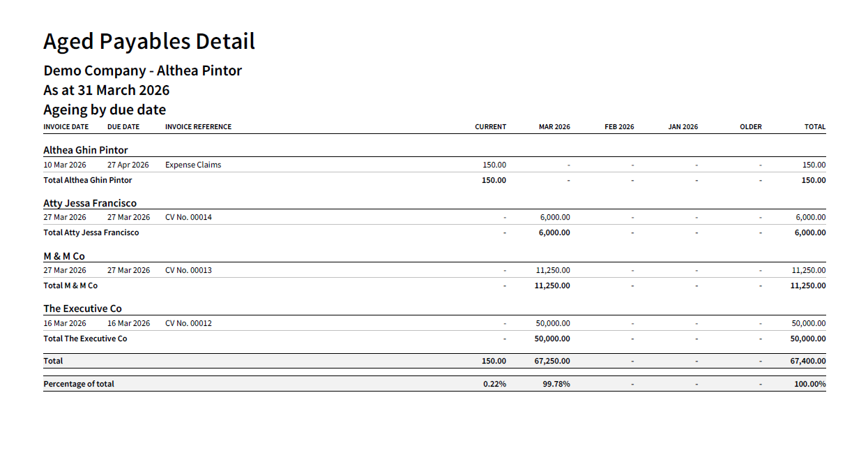Image resolution: width=868 pixels, height=469 pixels.
Task: Click the Total M & M Co row label
Action: point(70,285)
